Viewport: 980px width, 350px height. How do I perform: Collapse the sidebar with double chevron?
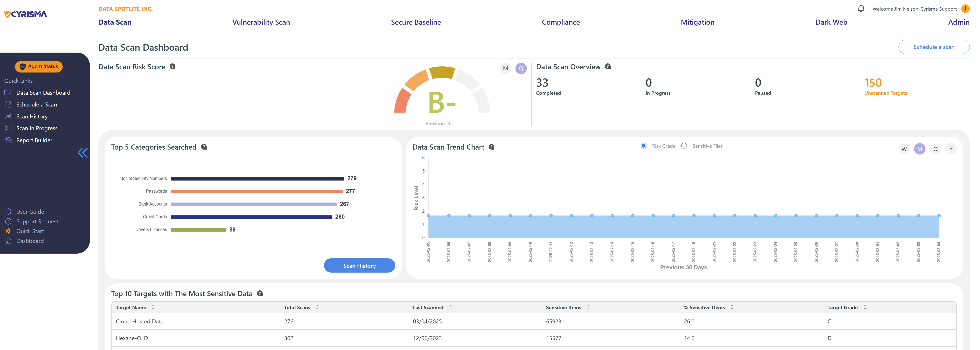click(83, 153)
